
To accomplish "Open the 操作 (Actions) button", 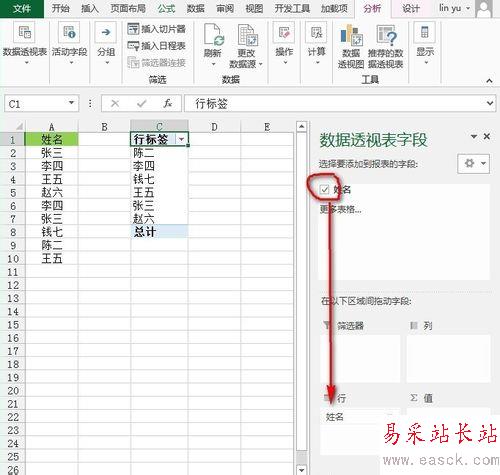I will click(x=284, y=43).
